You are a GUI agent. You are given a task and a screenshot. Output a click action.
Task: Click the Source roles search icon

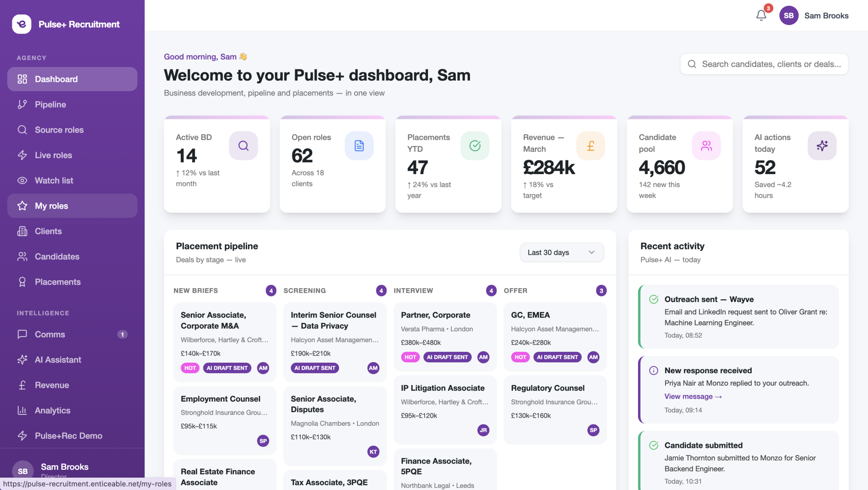point(22,130)
